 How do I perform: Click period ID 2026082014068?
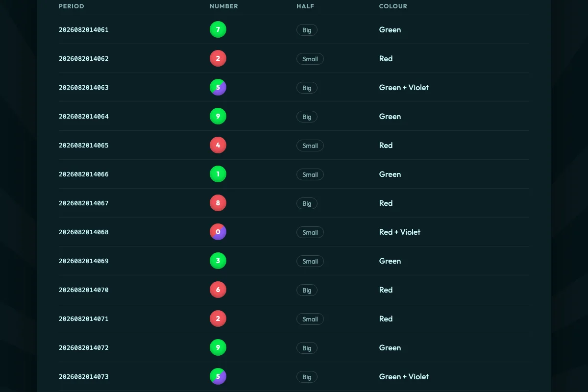pos(84,232)
